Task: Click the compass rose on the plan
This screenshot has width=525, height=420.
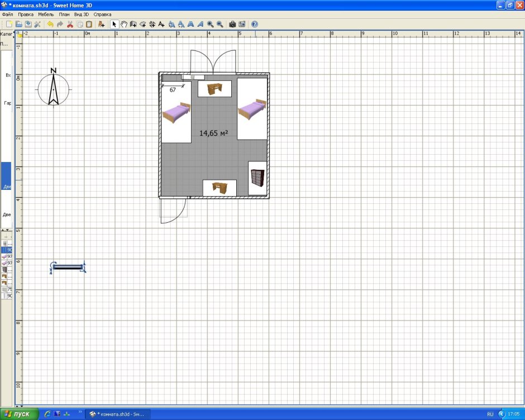Action: [x=53, y=88]
